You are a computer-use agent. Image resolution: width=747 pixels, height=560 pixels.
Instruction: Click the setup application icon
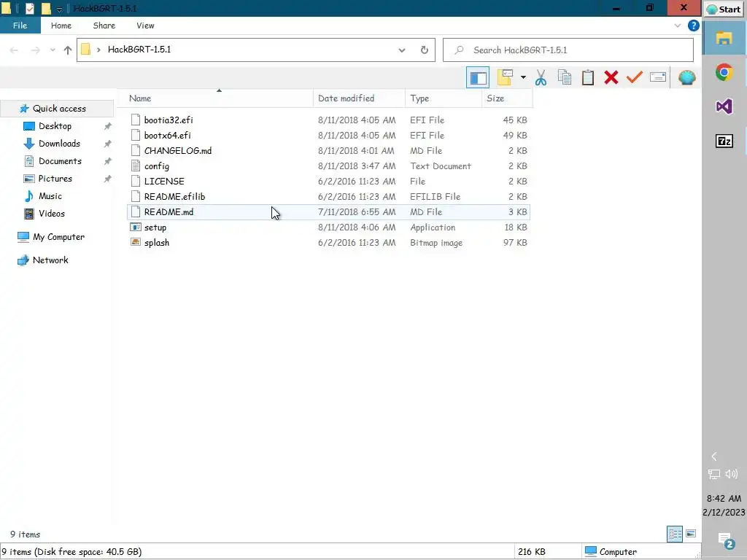pos(136,227)
